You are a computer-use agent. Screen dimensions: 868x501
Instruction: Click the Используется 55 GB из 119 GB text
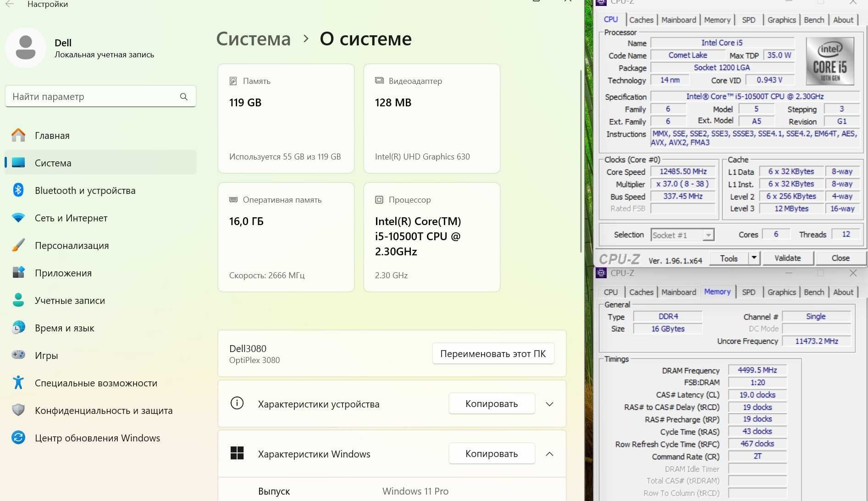coord(285,156)
